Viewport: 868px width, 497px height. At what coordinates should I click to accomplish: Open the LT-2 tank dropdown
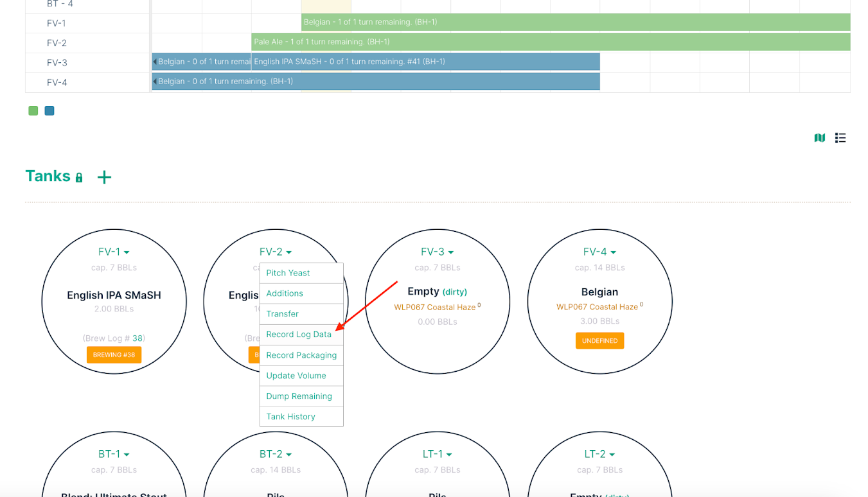click(x=599, y=454)
